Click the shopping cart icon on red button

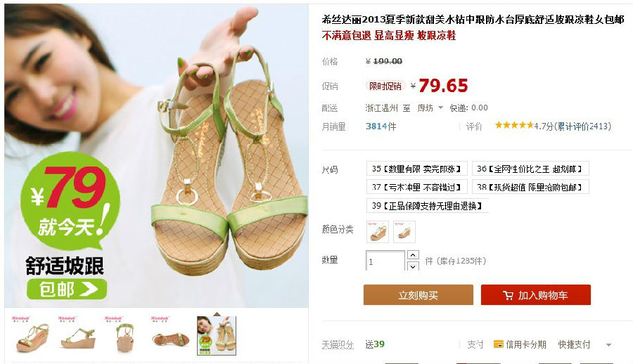[508, 295]
